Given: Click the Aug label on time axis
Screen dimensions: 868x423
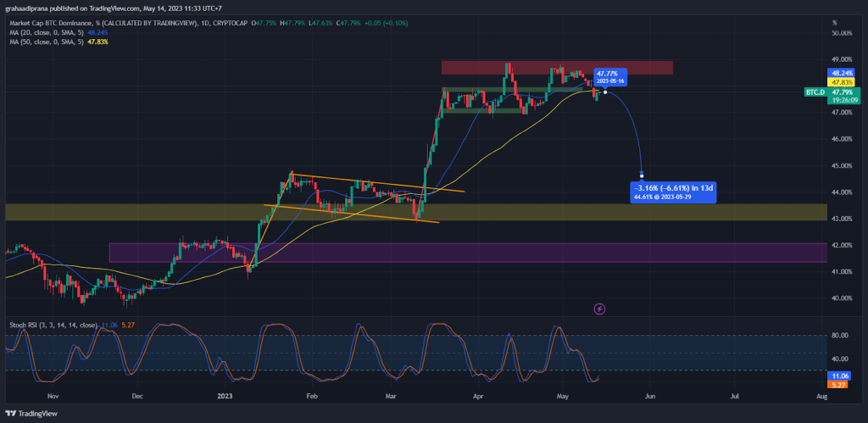Looking at the screenshot, I should pos(822,397).
